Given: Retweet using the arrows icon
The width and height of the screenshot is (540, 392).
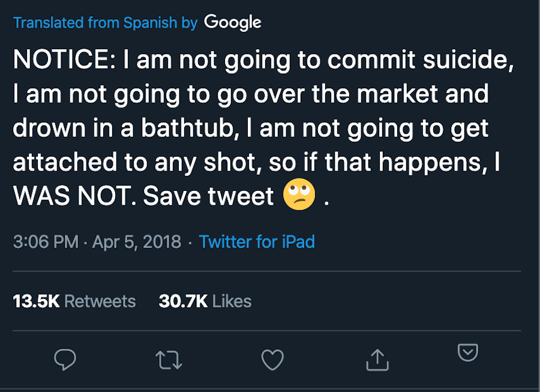Looking at the screenshot, I should [x=169, y=360].
